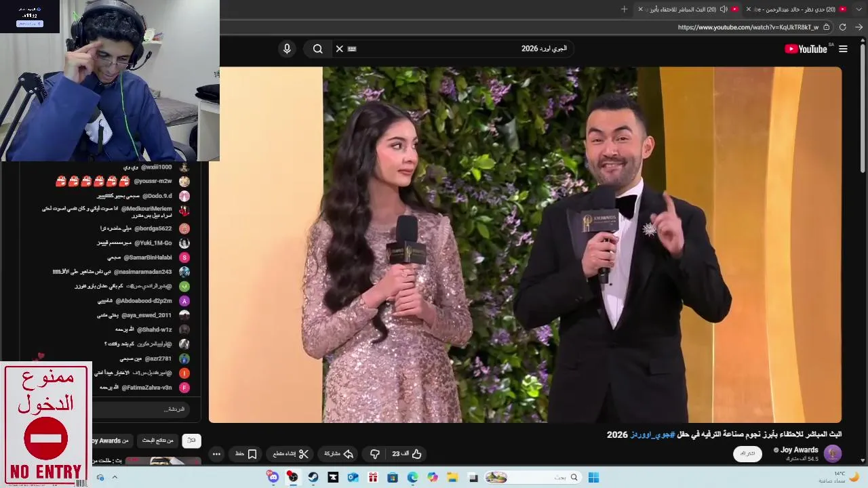
Task: Open Copilot colorful icon on taskbar
Action: [x=433, y=477]
